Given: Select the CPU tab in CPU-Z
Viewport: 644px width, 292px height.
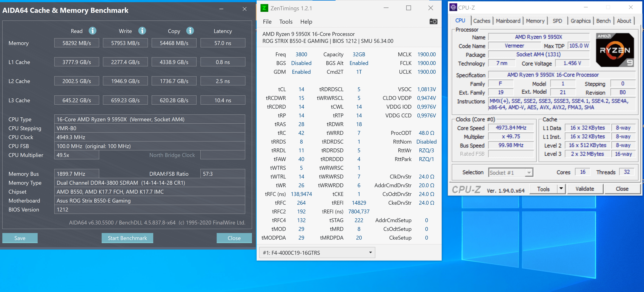Looking at the screenshot, I should pos(460,21).
